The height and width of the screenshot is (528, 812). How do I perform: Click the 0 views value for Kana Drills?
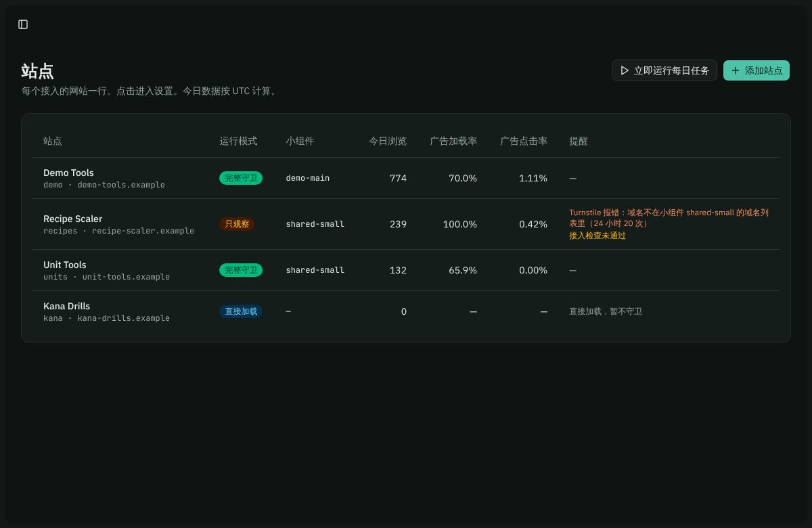coord(404,311)
